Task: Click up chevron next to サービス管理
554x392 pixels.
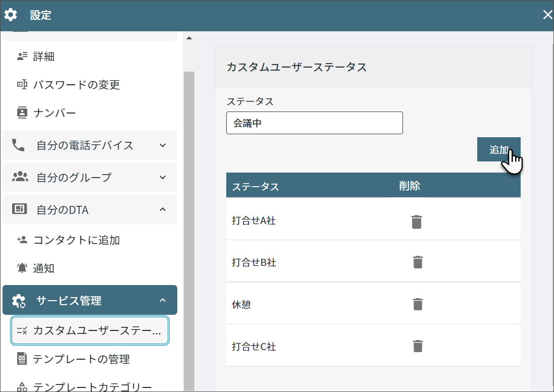Action: (x=163, y=300)
